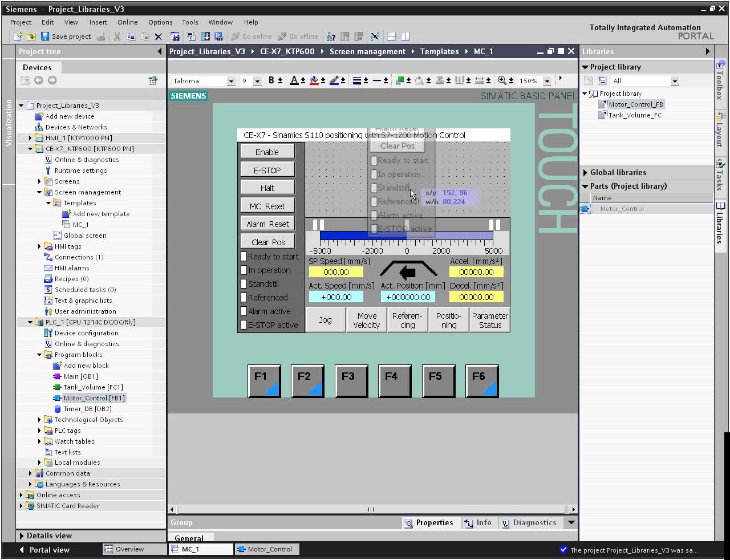
Task: Click the bring to front order icon
Action: 400,80
